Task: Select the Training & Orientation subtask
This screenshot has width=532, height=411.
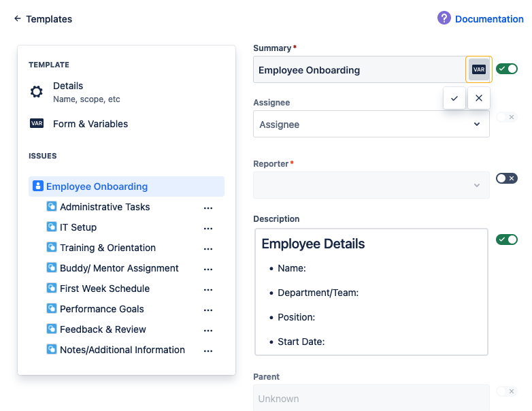Action: coord(107,248)
